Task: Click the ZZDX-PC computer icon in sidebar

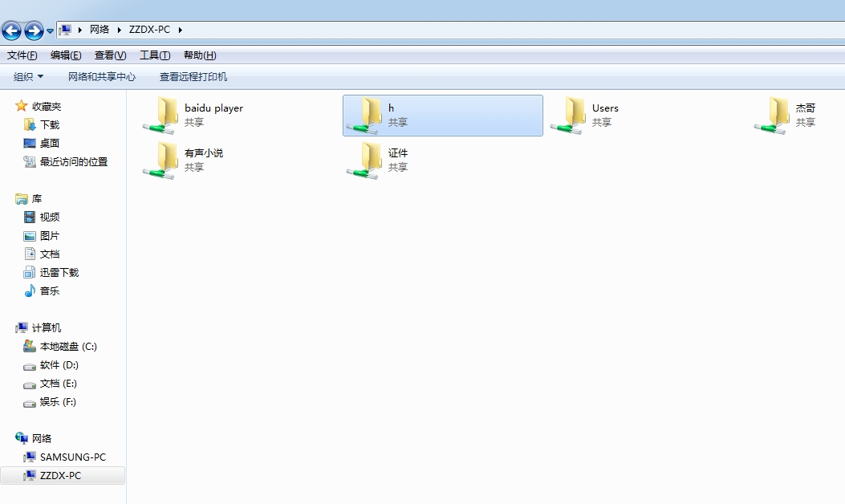Action: click(30, 475)
